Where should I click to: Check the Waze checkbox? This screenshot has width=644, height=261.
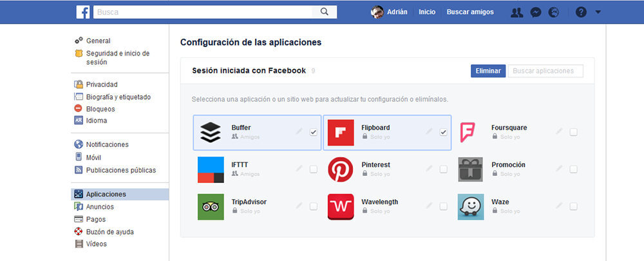[573, 206]
